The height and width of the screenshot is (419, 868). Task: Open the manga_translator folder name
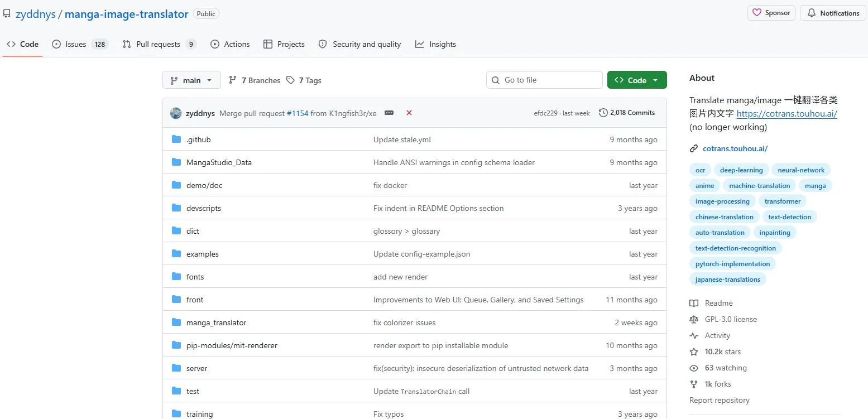click(216, 322)
